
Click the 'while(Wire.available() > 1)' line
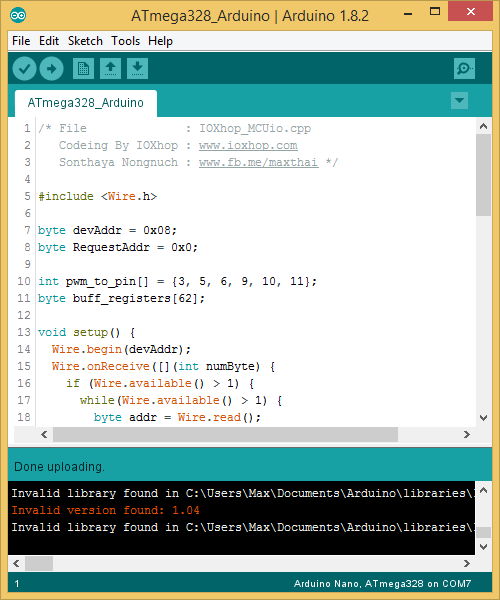coord(181,400)
